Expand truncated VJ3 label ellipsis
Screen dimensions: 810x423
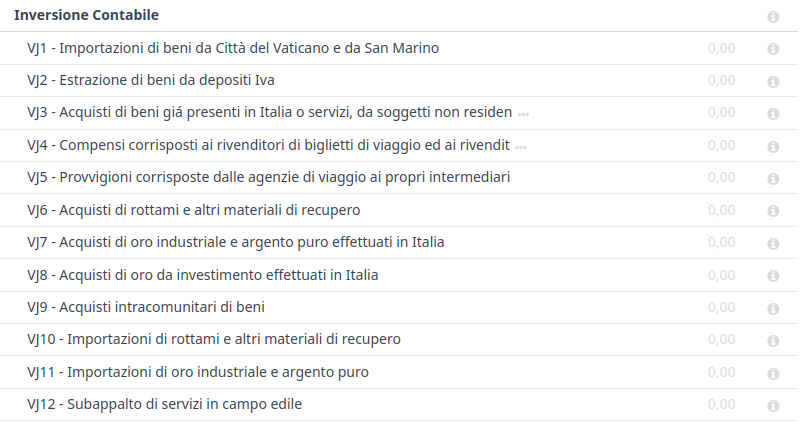click(523, 114)
